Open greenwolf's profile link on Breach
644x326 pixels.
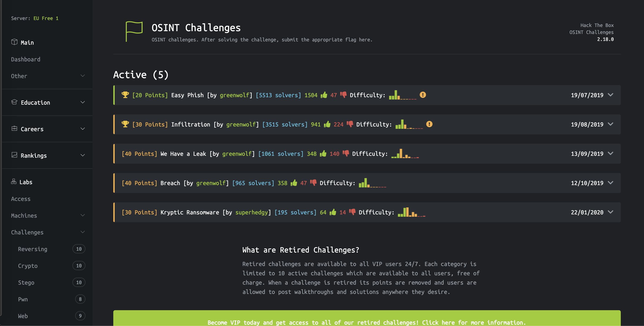click(x=211, y=183)
